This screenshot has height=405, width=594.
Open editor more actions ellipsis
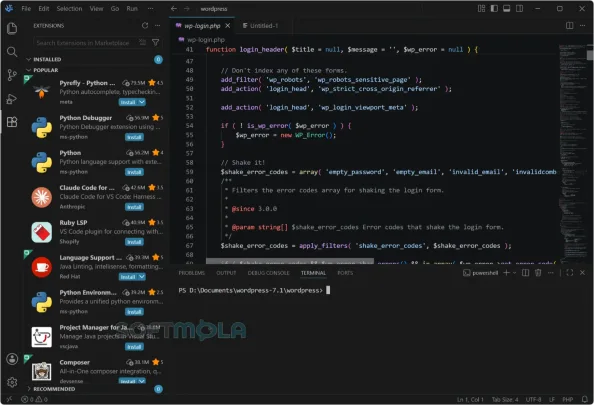click(583, 25)
